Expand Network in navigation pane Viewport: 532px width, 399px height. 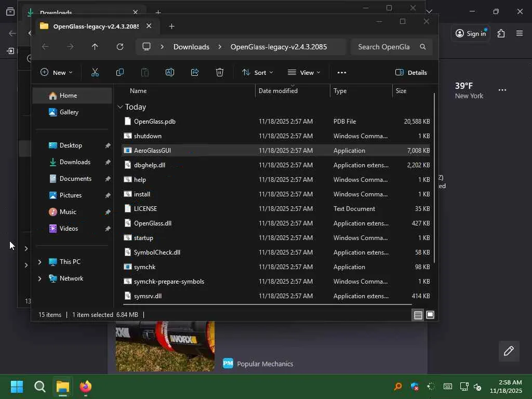coord(39,278)
